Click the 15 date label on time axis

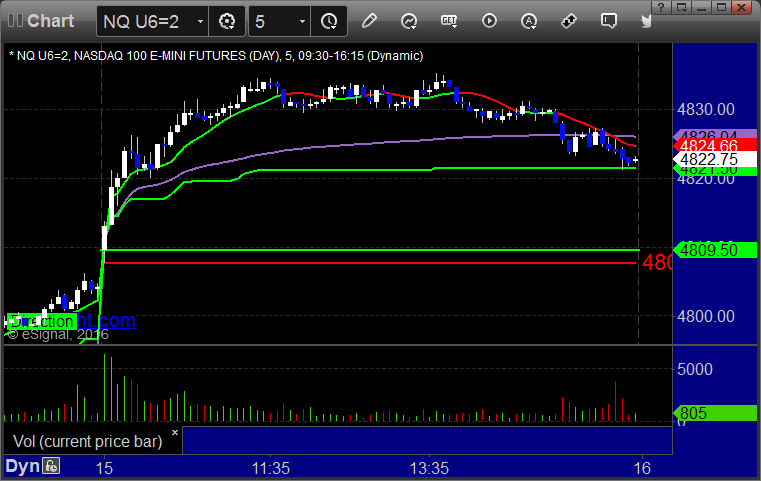(x=104, y=468)
